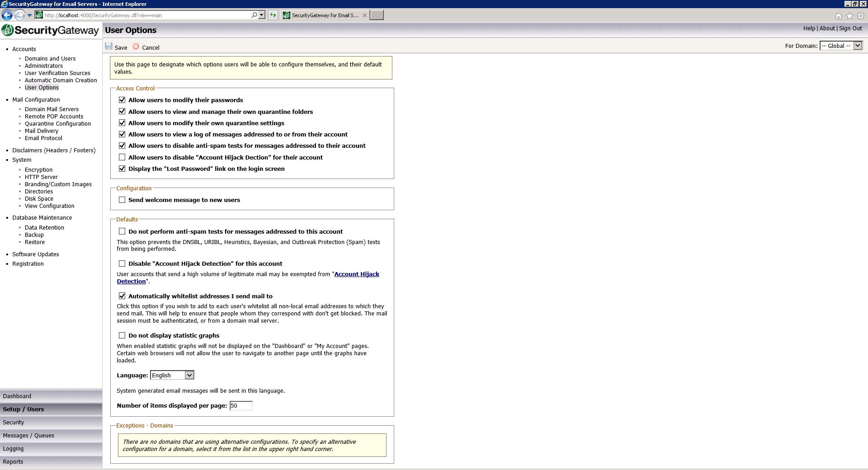This screenshot has width=868, height=470.
Task: Switch to the Security section
Action: point(14,423)
